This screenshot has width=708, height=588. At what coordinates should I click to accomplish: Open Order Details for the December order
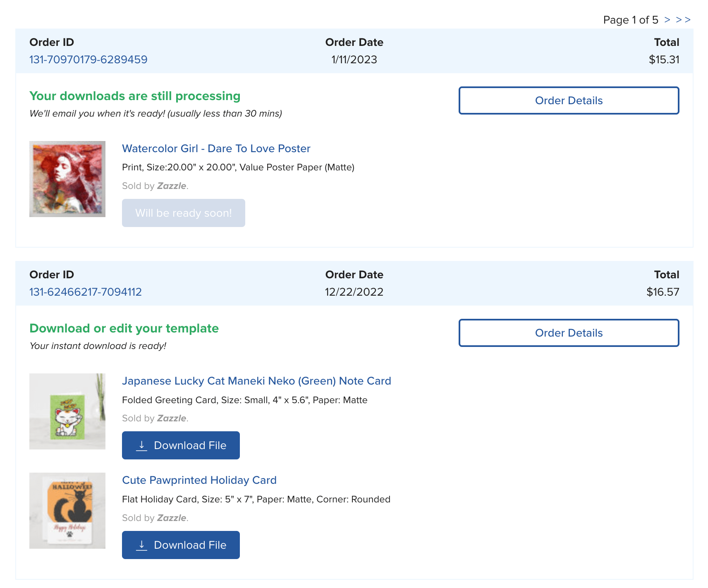point(569,333)
